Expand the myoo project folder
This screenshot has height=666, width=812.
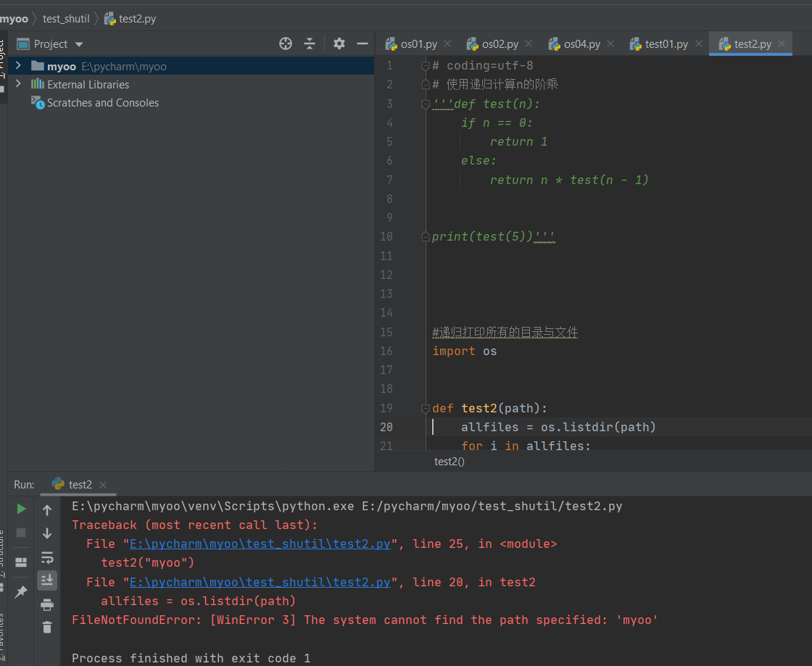[19, 66]
